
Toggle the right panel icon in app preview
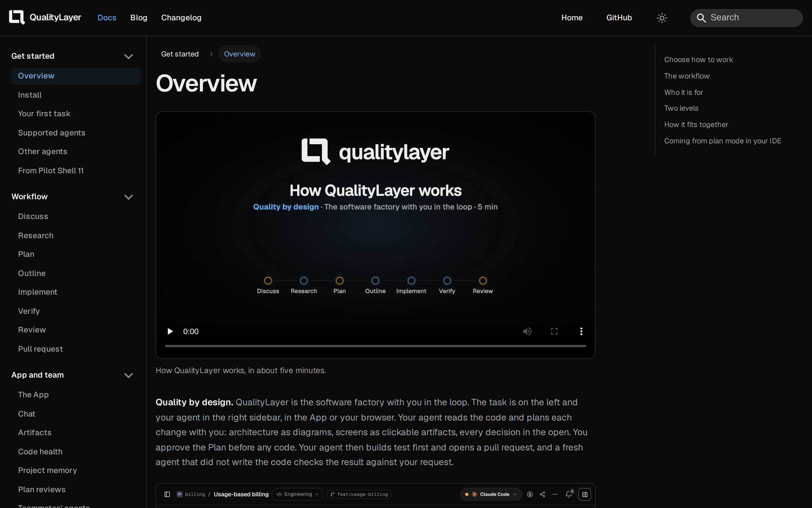[x=585, y=494]
